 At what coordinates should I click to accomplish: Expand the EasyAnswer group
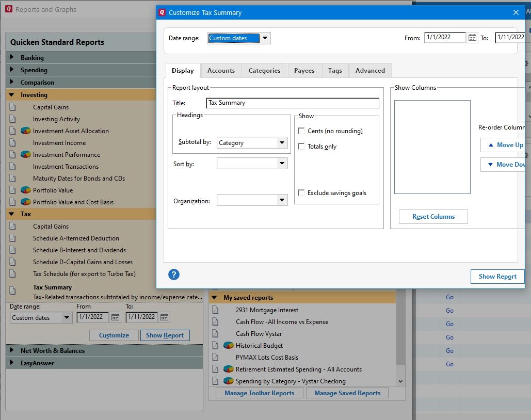[12, 362]
